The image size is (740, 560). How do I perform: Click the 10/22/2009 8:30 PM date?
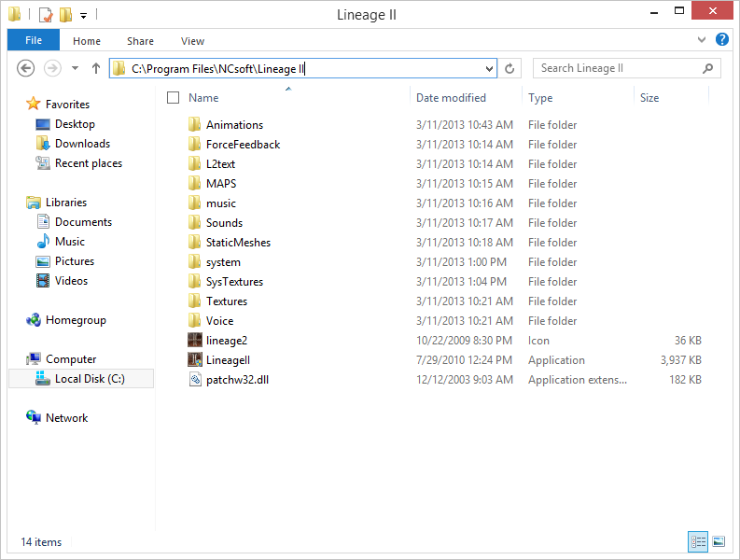click(464, 341)
